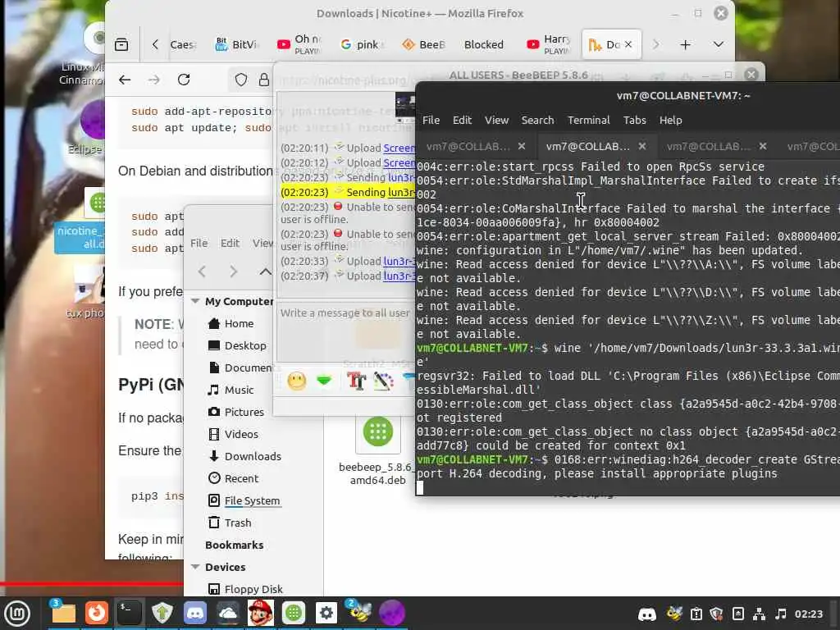Open Discord from taskbar launcher
The image size is (840, 630).
point(195,613)
